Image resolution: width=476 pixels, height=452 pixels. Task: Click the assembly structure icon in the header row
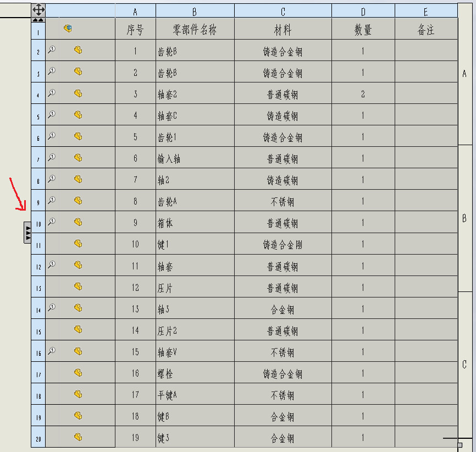coord(68,28)
